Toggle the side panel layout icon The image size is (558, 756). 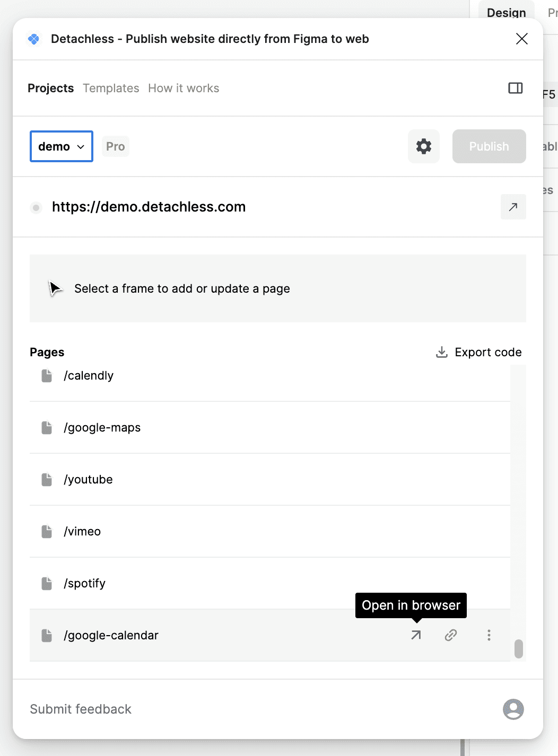pos(516,88)
